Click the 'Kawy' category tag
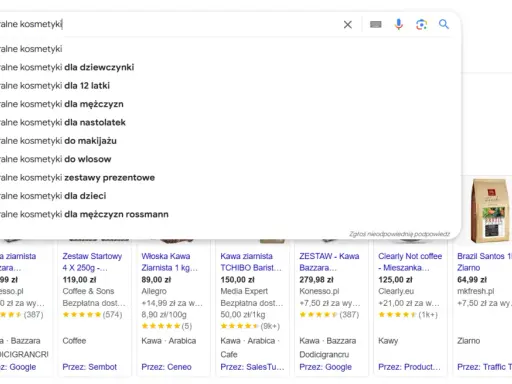 [388, 341]
